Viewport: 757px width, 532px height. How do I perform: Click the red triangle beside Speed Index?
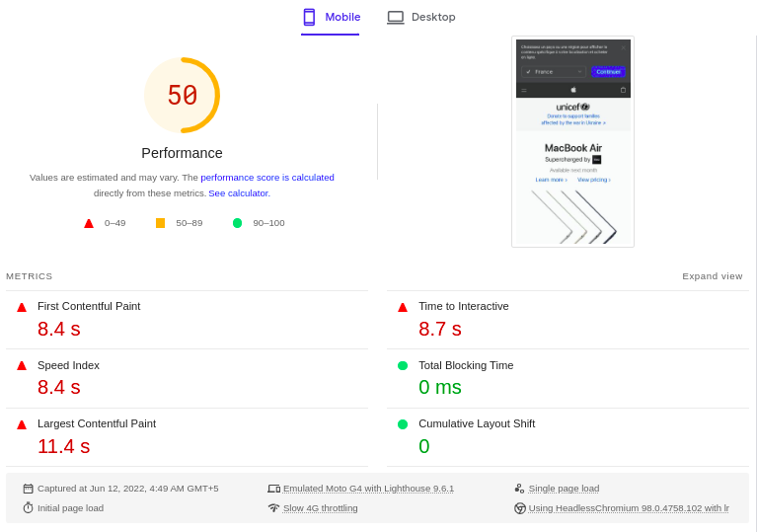point(22,365)
